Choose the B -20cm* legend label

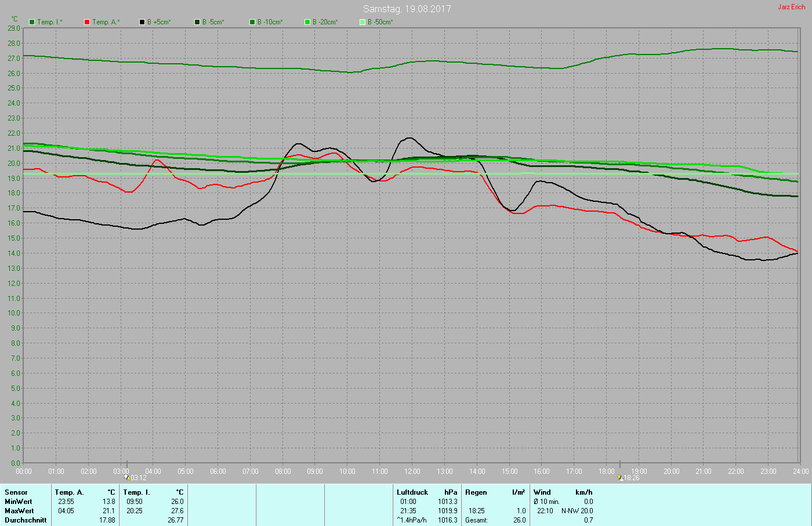coord(325,22)
